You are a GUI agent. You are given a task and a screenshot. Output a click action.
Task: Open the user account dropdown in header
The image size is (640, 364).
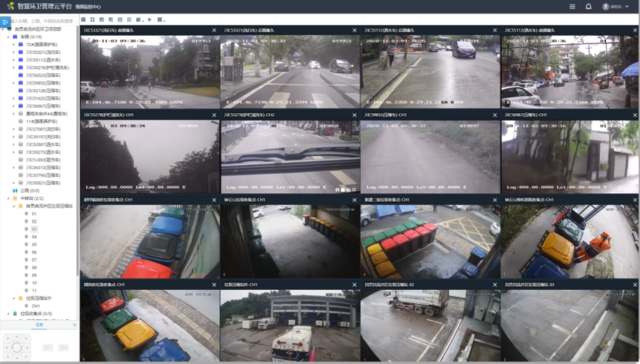pos(616,7)
